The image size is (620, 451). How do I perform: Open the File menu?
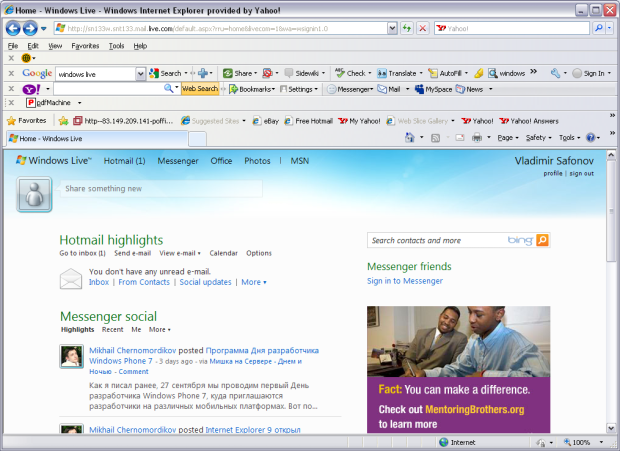(13, 46)
